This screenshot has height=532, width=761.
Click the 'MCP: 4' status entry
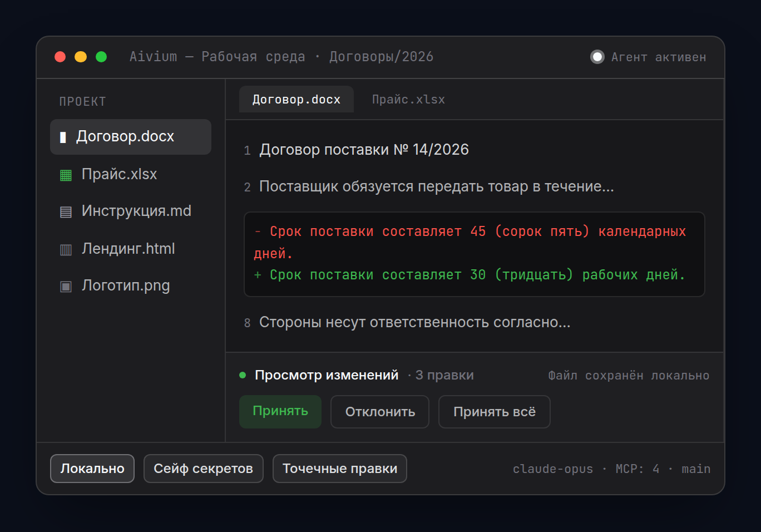638,469
